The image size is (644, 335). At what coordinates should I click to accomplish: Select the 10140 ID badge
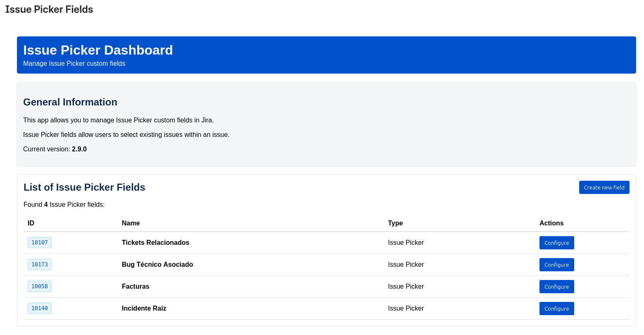(x=40, y=308)
